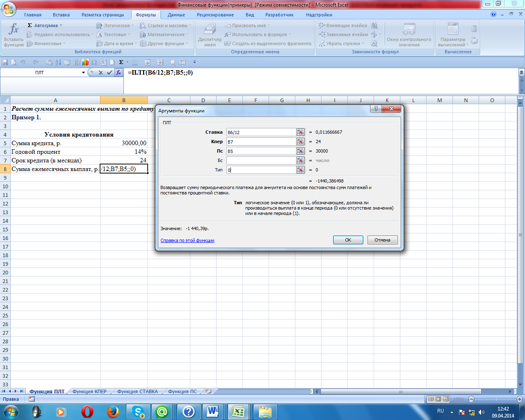Click Отмена in function arguments dialog

[x=382, y=240]
